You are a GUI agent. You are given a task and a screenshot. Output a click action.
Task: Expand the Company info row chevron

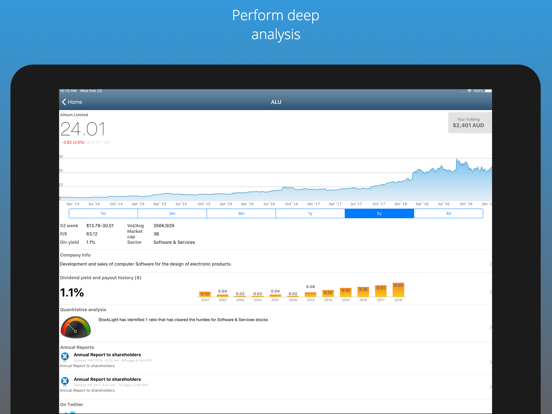490,264
